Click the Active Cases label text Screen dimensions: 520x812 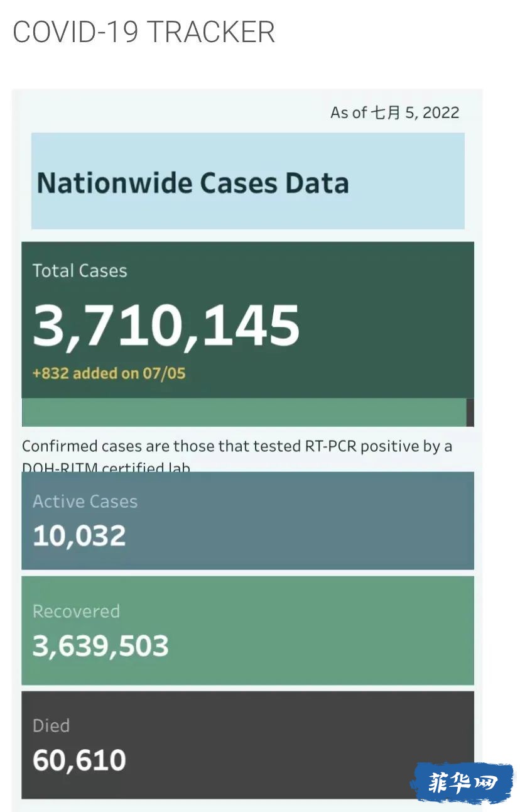pos(85,502)
